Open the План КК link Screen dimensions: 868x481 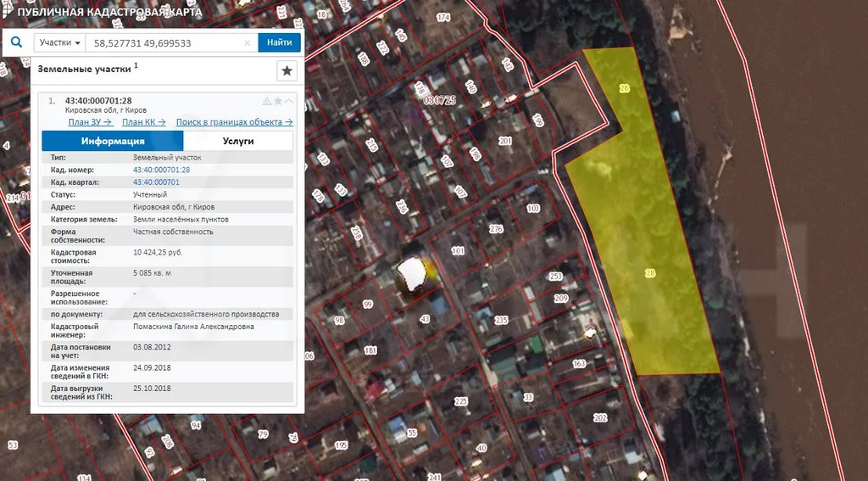[x=144, y=122]
